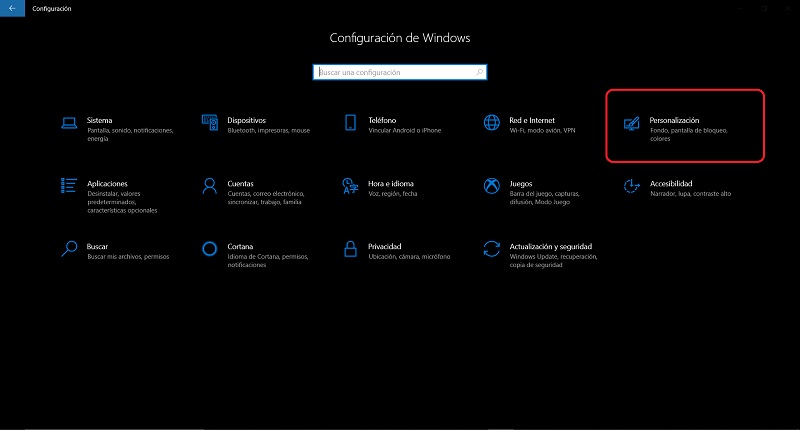
Task: Click the Sistema monitor icon
Action: click(69, 123)
